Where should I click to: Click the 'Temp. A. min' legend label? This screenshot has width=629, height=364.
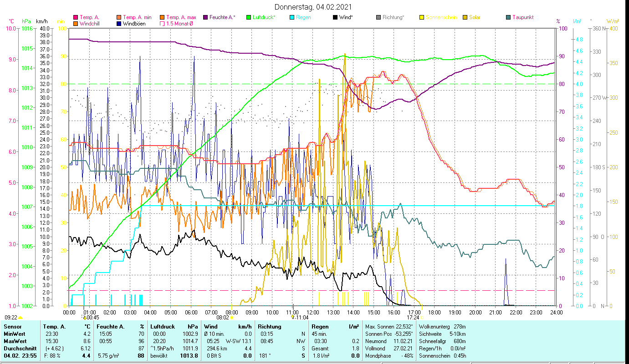pyautogui.click(x=137, y=17)
